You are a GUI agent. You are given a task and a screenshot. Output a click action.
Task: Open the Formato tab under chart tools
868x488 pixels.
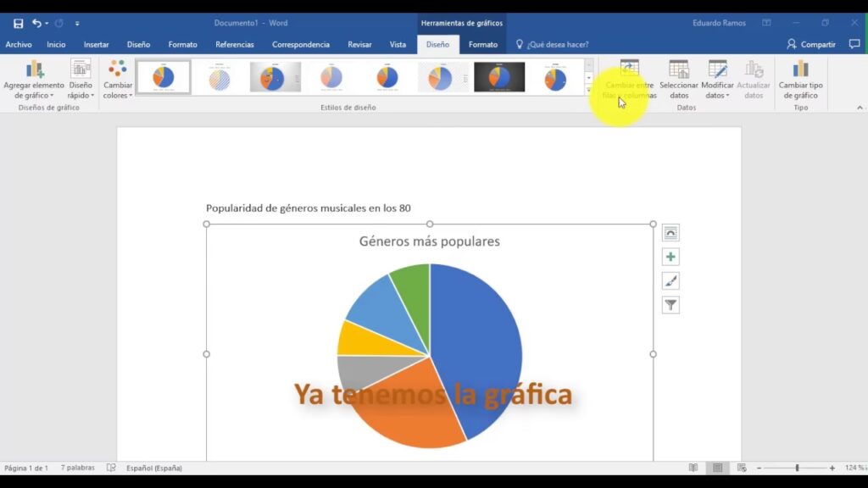click(x=483, y=44)
